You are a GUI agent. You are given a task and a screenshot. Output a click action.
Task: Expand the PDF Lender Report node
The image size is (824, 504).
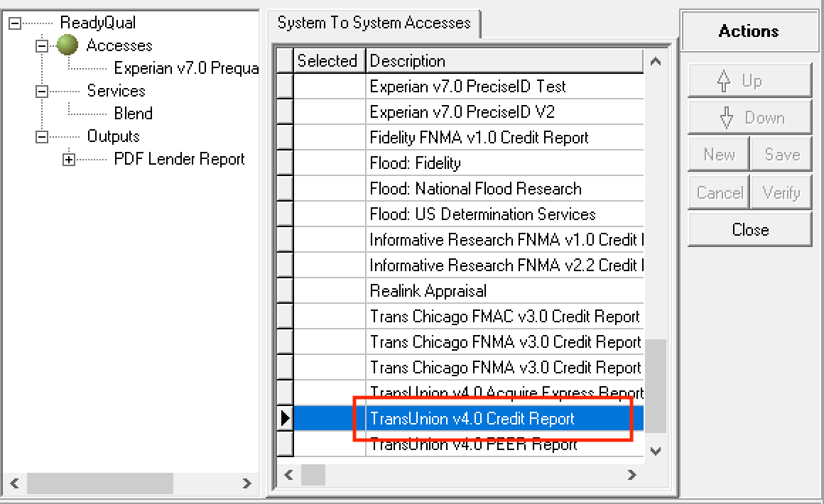pos(69,159)
